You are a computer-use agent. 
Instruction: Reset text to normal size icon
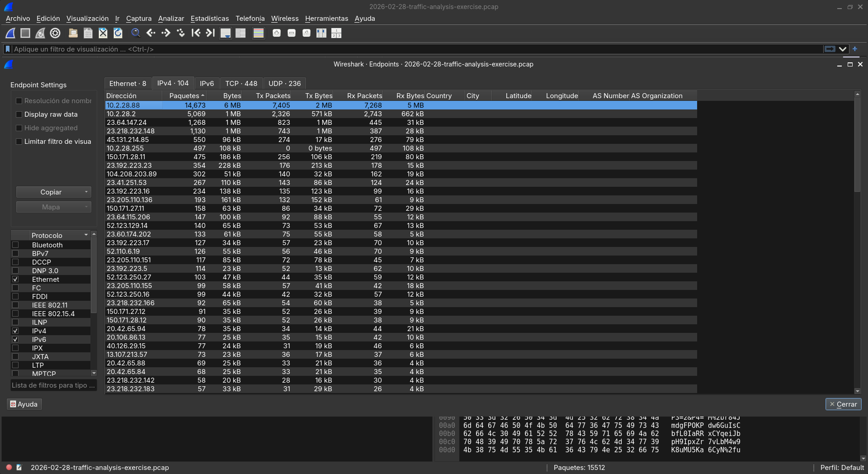(x=307, y=33)
